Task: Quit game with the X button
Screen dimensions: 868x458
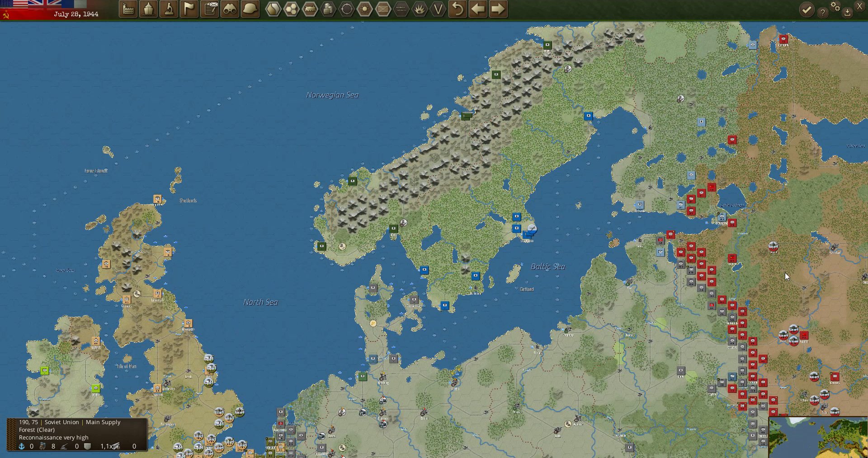Action: point(859,6)
